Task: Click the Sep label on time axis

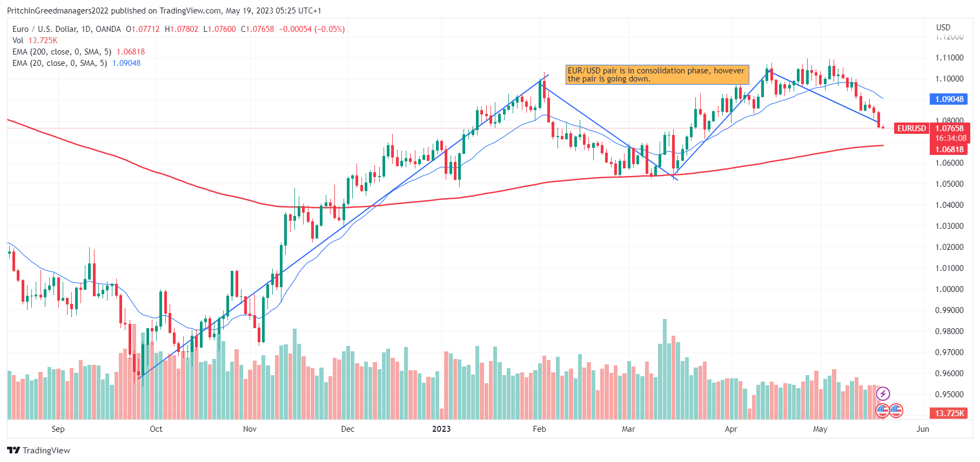Action: [x=58, y=429]
